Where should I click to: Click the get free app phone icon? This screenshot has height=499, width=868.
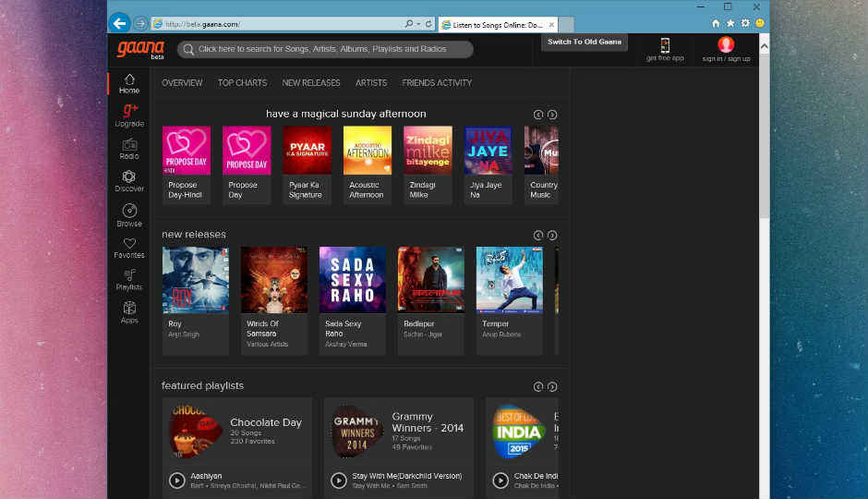665,45
